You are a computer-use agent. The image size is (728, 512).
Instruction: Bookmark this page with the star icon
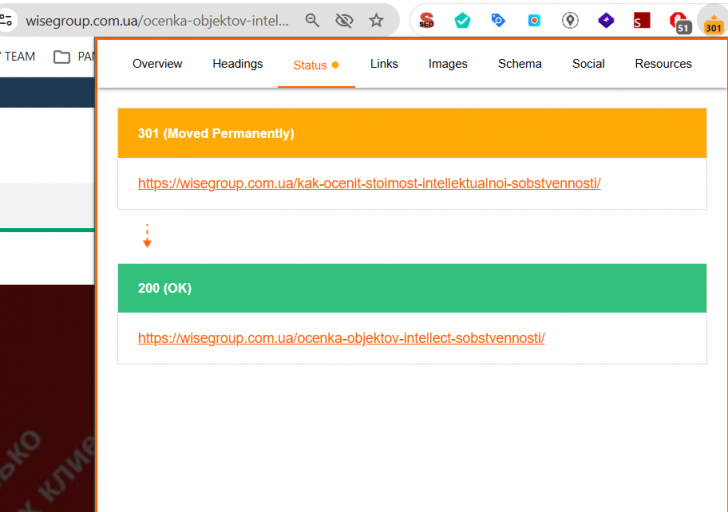pos(376,20)
